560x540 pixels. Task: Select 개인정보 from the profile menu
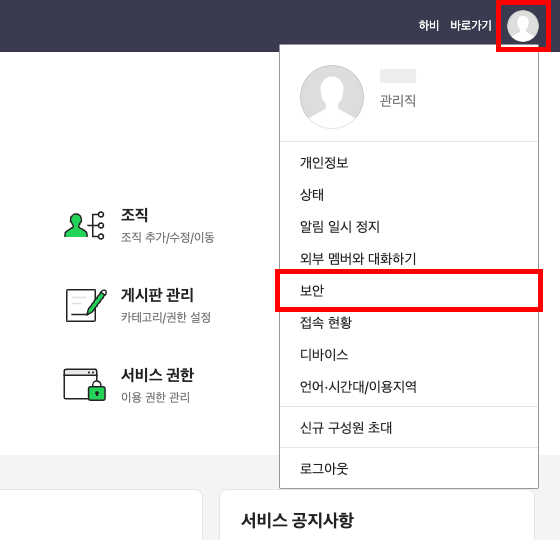[409, 162]
